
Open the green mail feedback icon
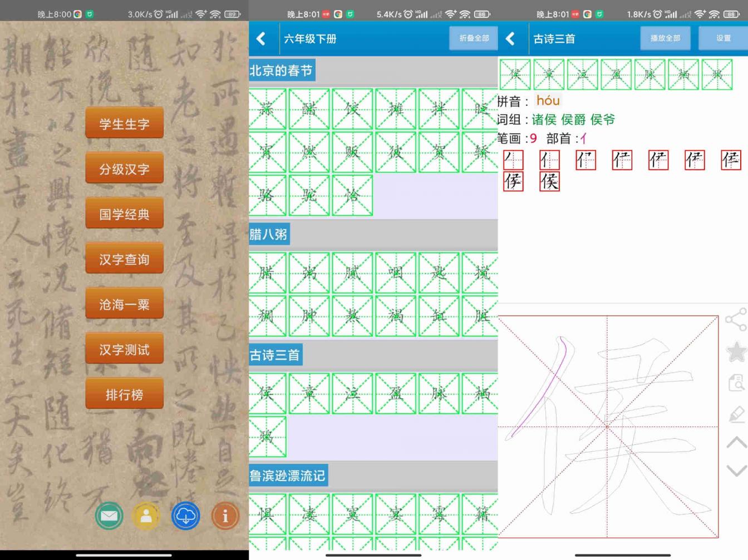(x=109, y=516)
